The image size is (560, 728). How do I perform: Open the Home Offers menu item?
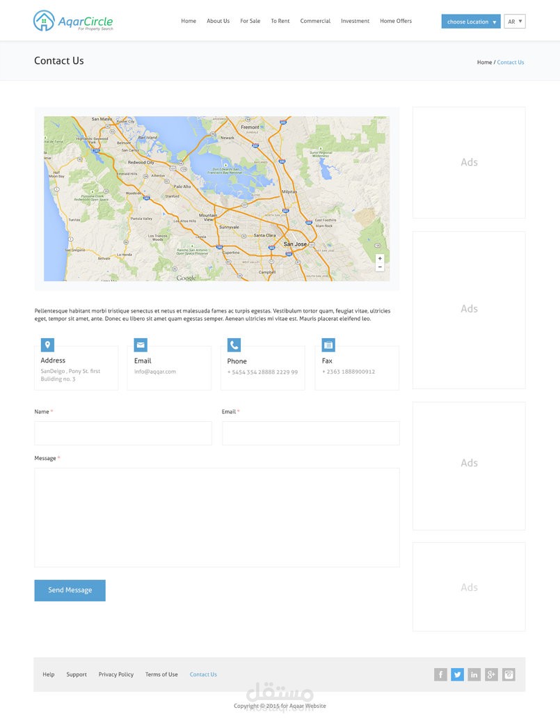click(396, 21)
